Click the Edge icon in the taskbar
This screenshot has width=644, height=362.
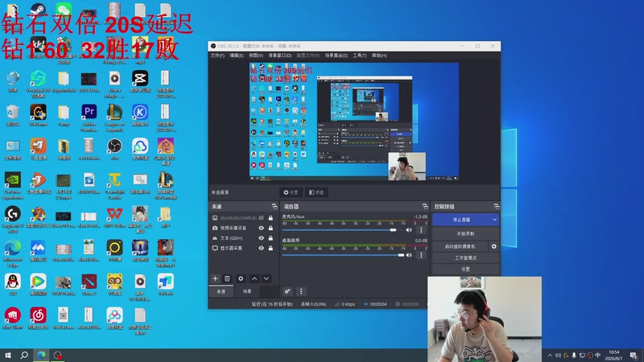(x=42, y=355)
